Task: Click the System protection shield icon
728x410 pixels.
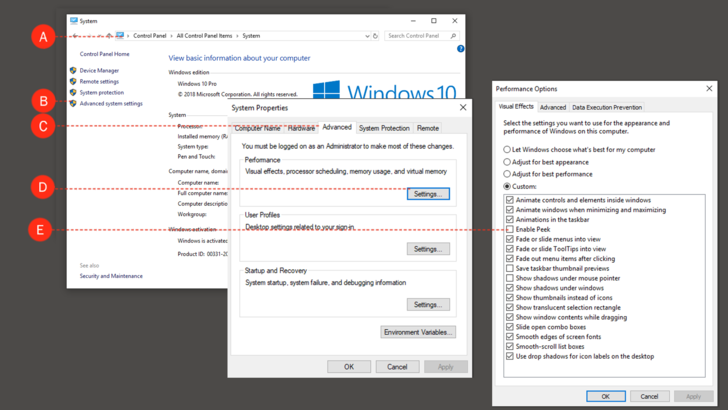Action: tap(73, 92)
